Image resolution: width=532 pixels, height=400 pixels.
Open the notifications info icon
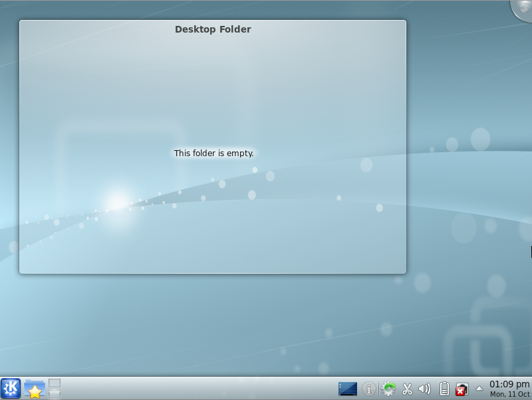pos(369,389)
